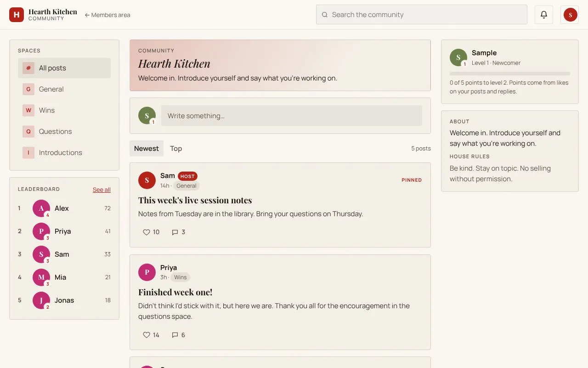Open the user avatar in top bar
Viewport: 588px width, 368px height.
[570, 15]
